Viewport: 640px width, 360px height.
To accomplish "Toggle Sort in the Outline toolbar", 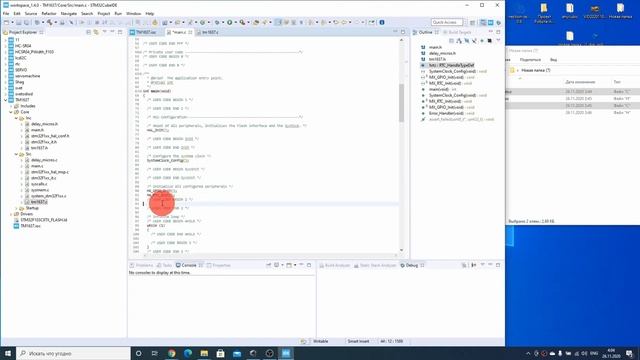I will click(x=459, y=41).
